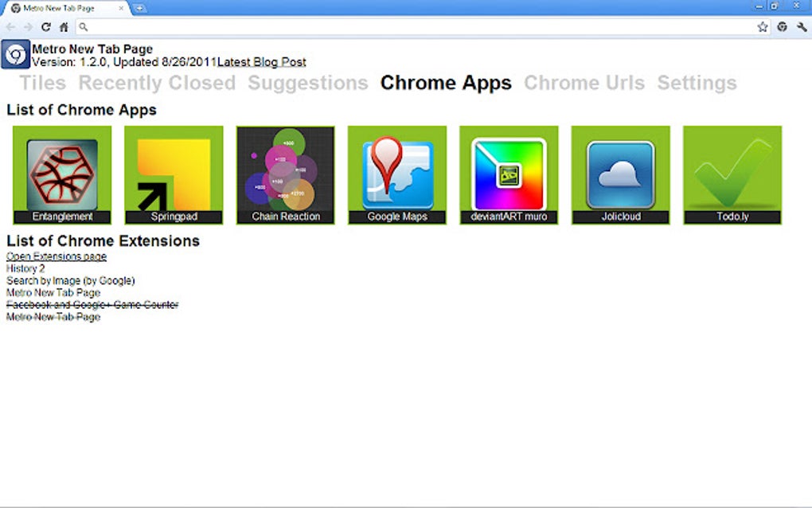Click the browser home icon
Screen dimensions: 812x508
click(x=63, y=26)
